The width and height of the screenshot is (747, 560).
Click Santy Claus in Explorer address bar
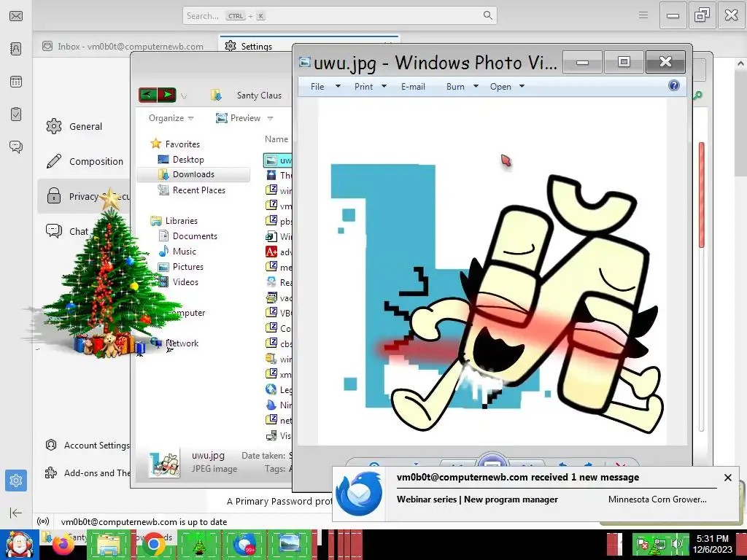[x=259, y=96]
